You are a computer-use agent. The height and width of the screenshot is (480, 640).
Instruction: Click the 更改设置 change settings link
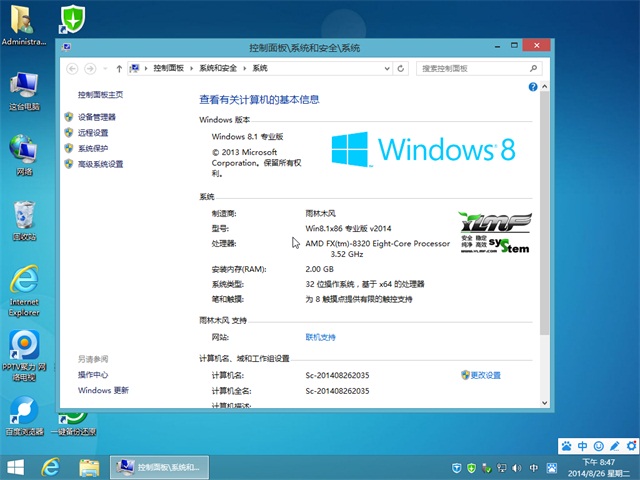(485, 375)
